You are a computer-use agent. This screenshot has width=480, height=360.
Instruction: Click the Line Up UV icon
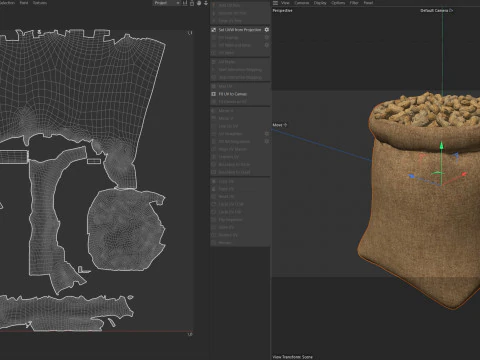214,126
